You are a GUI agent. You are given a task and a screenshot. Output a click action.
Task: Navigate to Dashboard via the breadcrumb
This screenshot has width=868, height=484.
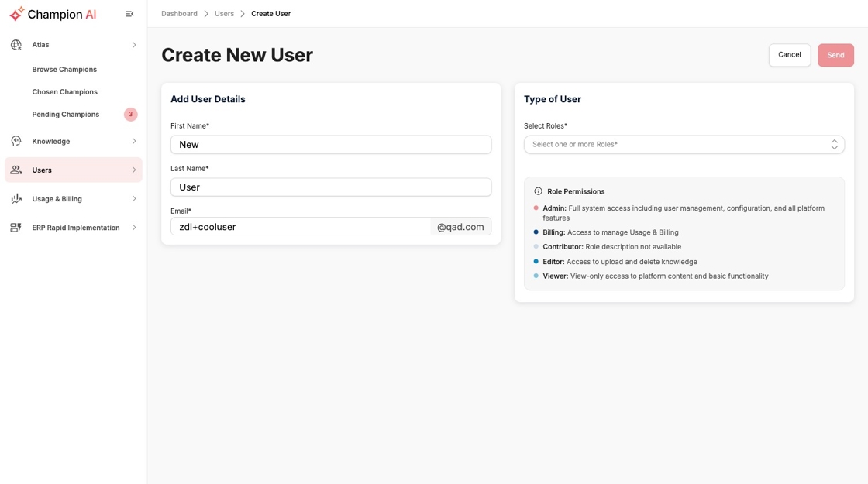pyautogui.click(x=179, y=13)
